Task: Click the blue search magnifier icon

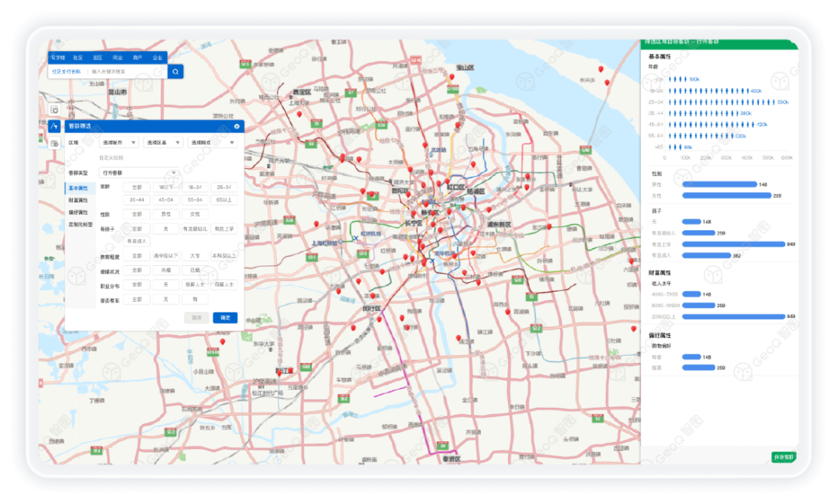Action: pos(176,71)
